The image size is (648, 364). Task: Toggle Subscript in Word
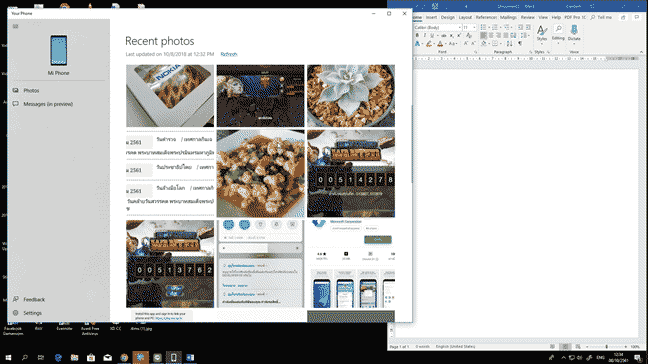point(452,36)
